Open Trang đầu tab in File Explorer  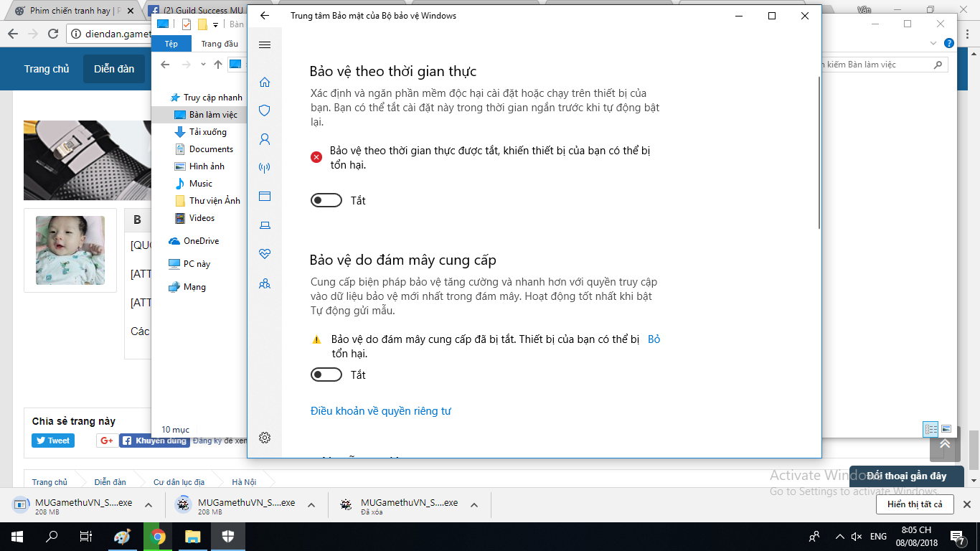pyautogui.click(x=220, y=44)
